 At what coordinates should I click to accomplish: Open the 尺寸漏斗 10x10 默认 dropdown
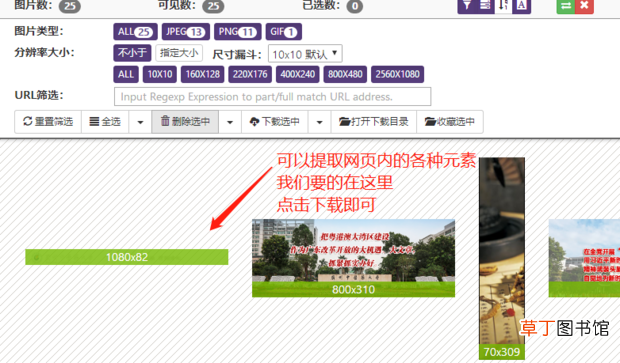305,53
